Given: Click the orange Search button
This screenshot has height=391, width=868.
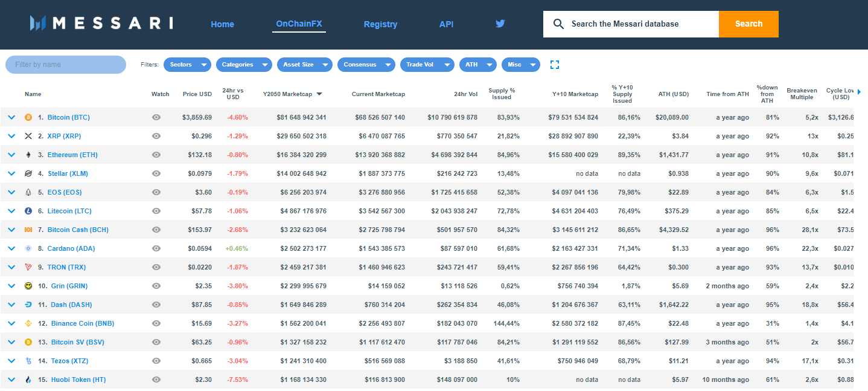Looking at the screenshot, I should click(x=748, y=24).
